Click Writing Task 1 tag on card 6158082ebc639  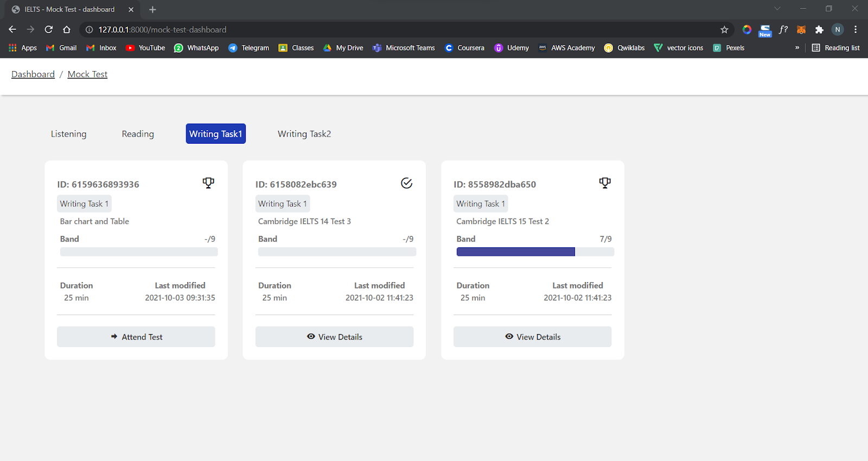tap(283, 204)
